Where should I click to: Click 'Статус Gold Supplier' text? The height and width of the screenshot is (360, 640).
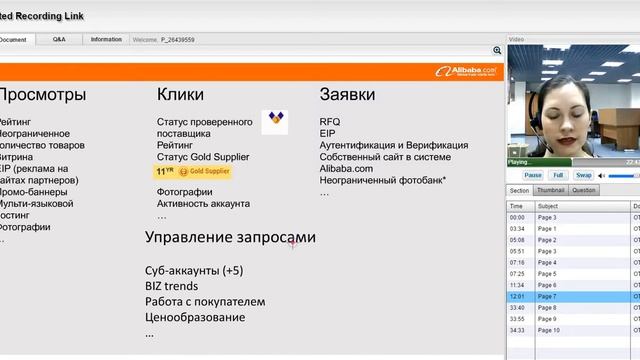pyautogui.click(x=203, y=157)
